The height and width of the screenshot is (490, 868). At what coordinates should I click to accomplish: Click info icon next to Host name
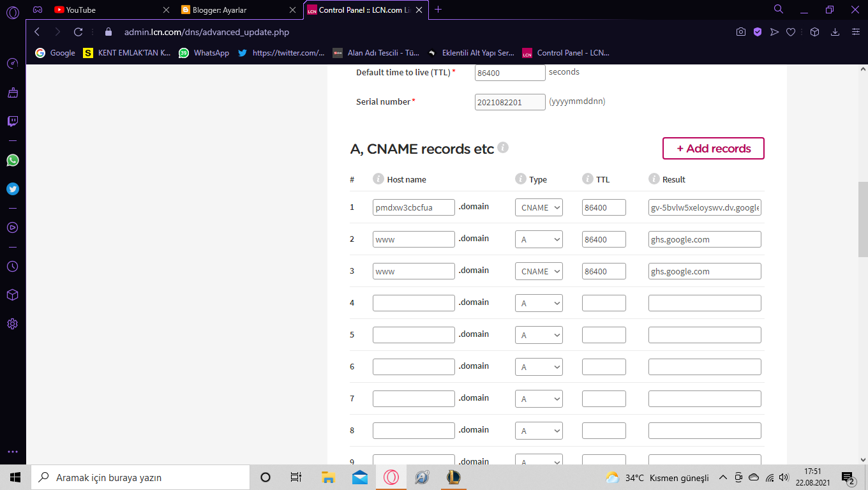(x=378, y=179)
